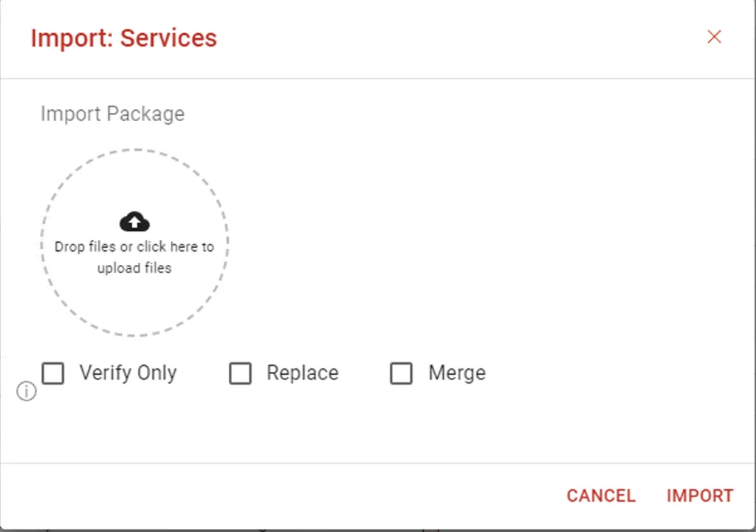Check the Merge checkbox box
The height and width of the screenshot is (532, 756).
(x=401, y=373)
